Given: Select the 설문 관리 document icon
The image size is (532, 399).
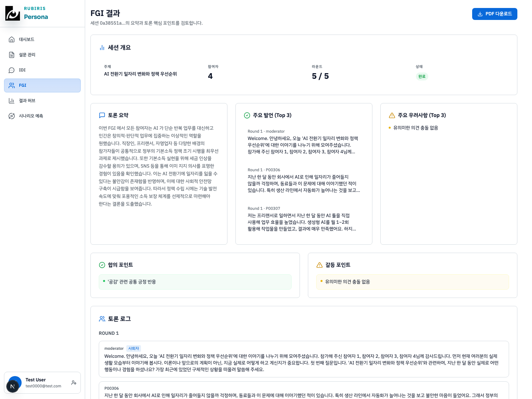Looking at the screenshot, I should click(12, 55).
